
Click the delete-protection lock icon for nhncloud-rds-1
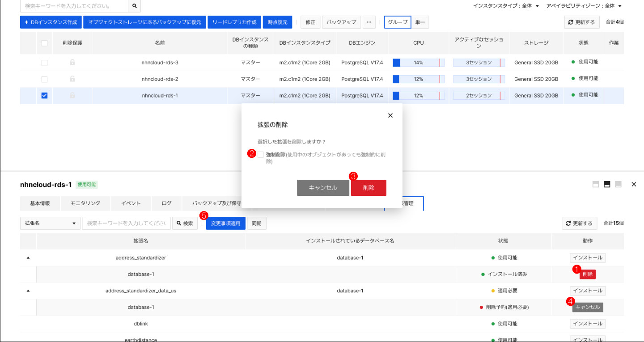point(72,96)
